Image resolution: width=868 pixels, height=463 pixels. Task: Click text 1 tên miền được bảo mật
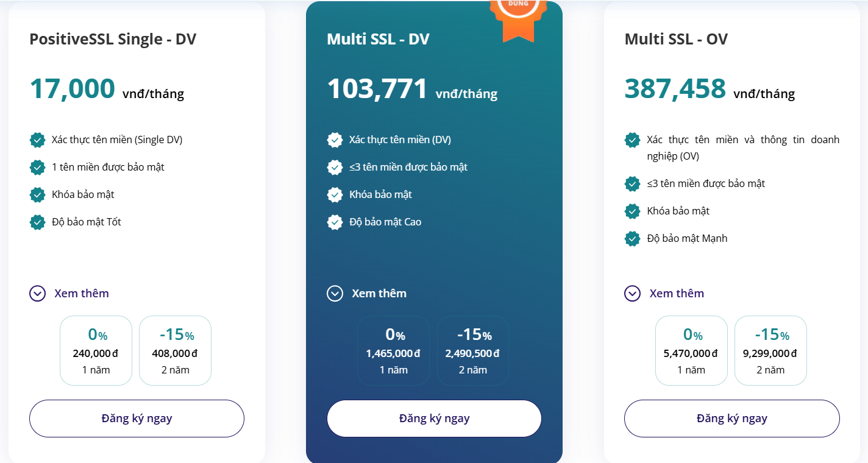[x=108, y=168]
